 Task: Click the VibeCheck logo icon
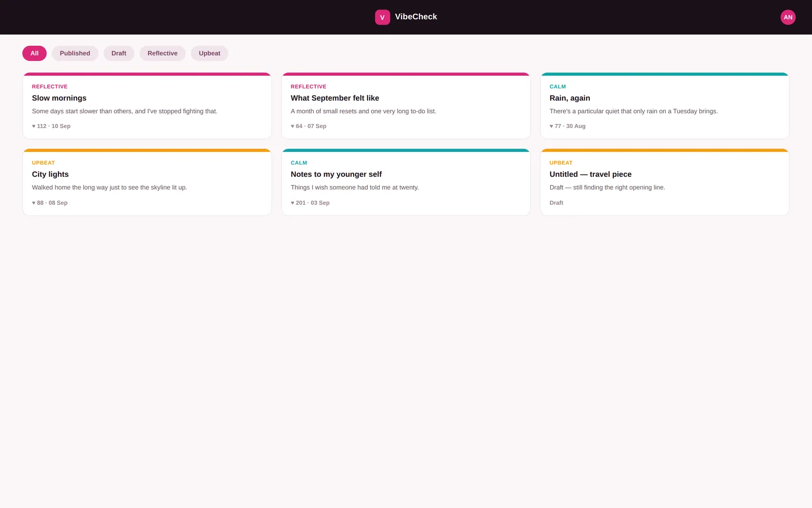382,17
